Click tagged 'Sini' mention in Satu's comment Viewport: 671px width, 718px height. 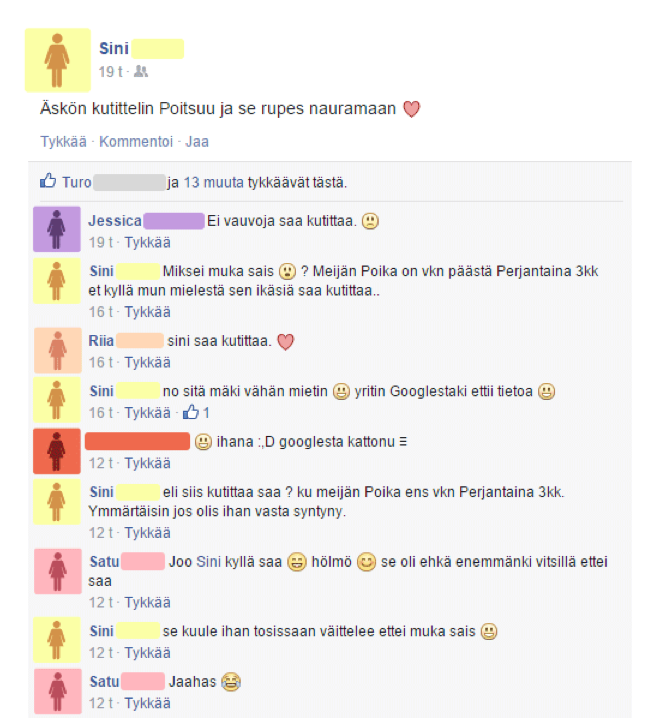click(x=208, y=561)
